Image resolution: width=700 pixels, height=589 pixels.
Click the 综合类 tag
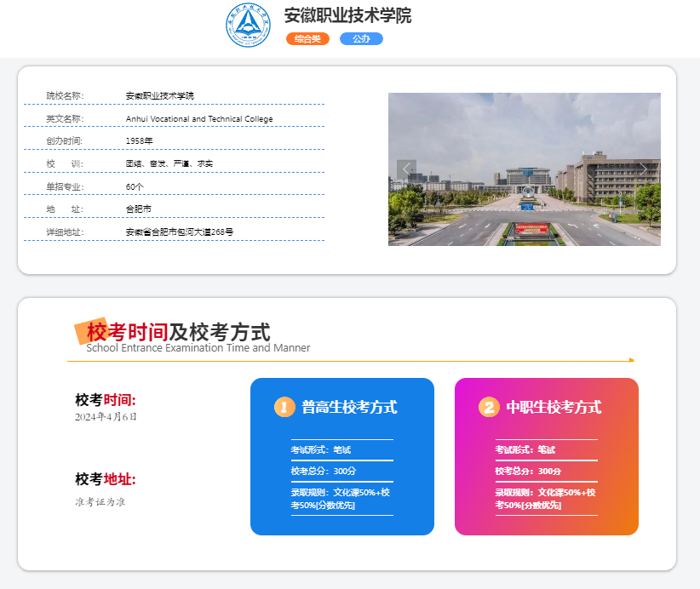coord(307,39)
